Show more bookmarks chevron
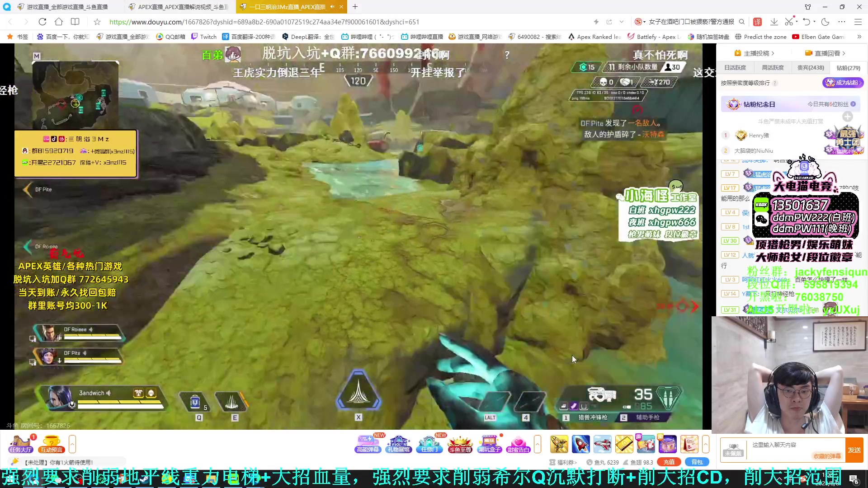Screen dimensions: 868x488 point(859,37)
